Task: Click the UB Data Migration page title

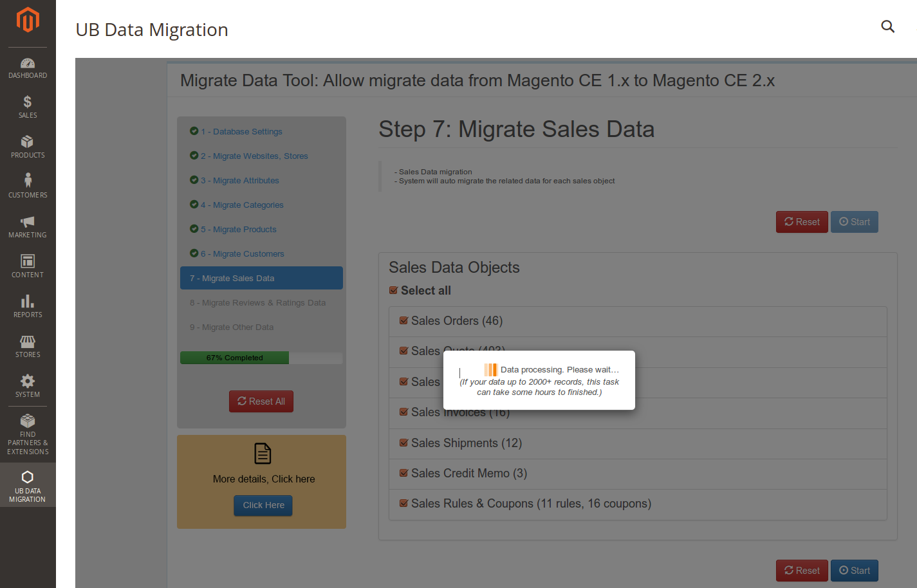Action: 152,30
